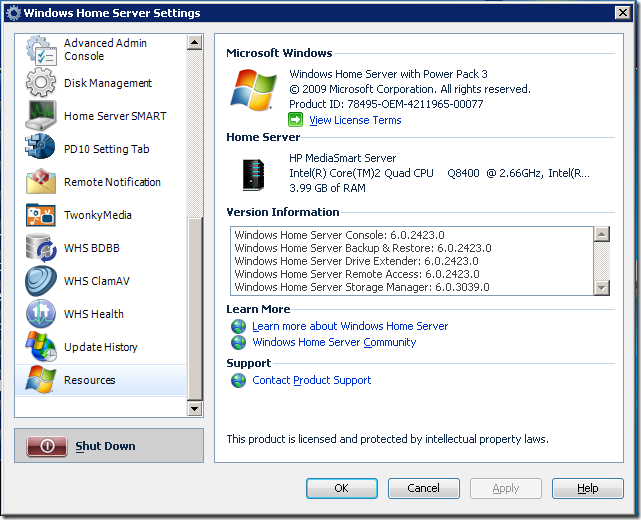Open the TwonkyMedia icon

tap(40, 215)
